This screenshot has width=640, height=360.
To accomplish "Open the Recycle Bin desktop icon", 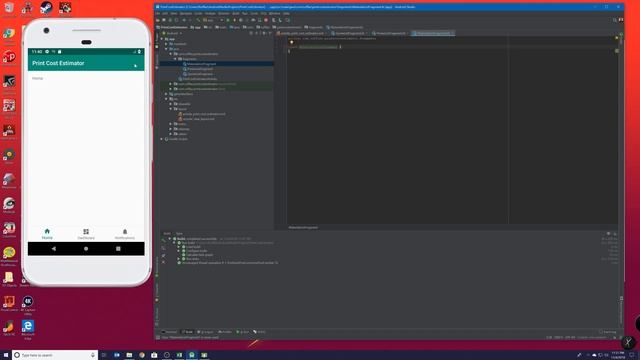I will (9, 8).
